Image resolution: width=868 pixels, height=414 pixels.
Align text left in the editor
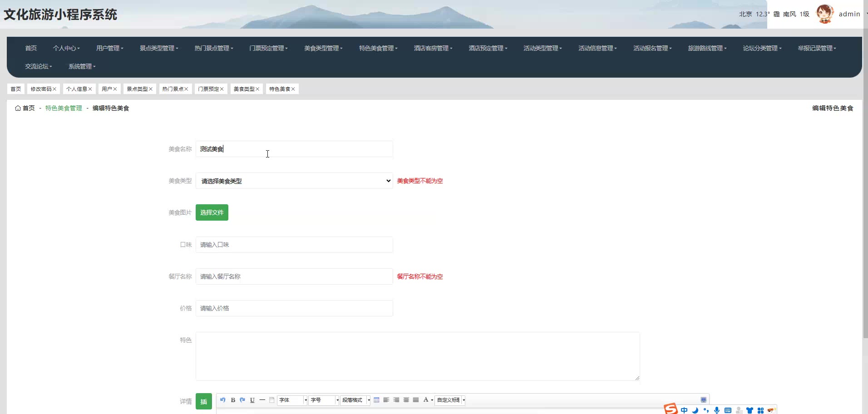[386, 400]
